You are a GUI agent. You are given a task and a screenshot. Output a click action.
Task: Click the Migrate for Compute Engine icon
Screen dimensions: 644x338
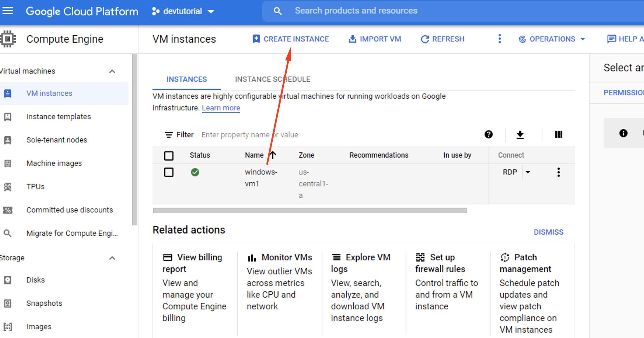[x=8, y=234]
